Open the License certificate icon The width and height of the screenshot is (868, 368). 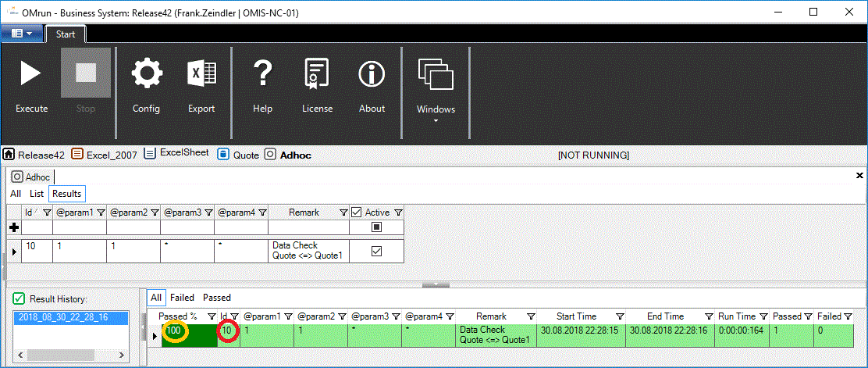tap(317, 73)
